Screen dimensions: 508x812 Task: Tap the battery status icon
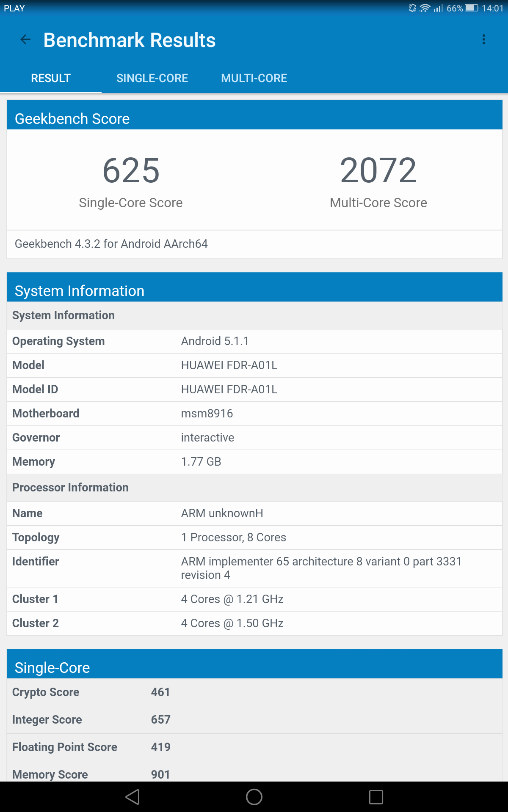472,8
